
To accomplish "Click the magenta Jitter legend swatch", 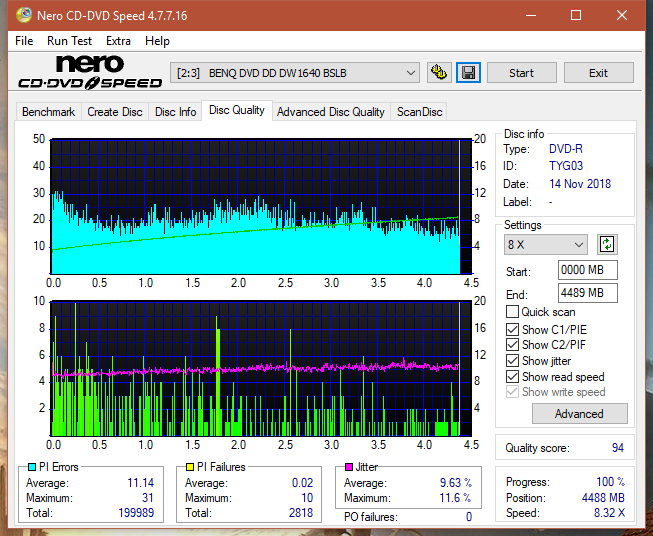I will pyautogui.click(x=349, y=467).
